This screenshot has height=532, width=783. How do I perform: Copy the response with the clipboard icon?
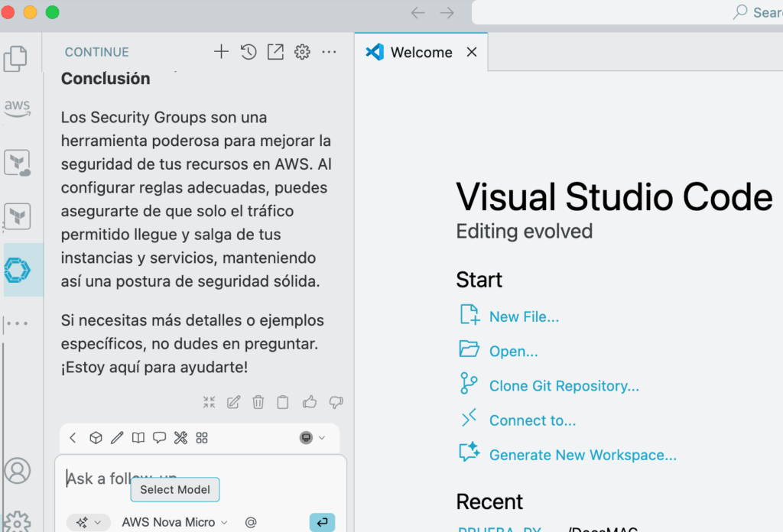click(283, 402)
